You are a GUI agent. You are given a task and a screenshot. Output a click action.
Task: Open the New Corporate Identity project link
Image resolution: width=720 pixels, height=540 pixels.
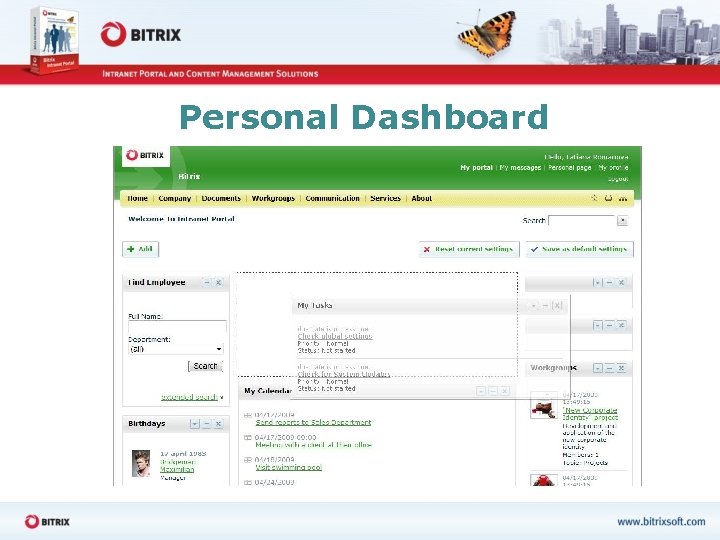coord(590,414)
